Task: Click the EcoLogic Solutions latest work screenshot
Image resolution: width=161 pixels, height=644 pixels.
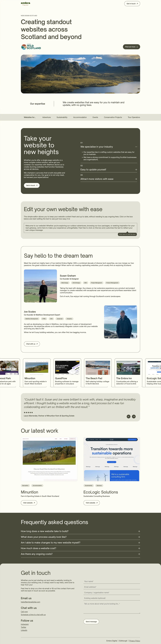Action: coord(112,459)
